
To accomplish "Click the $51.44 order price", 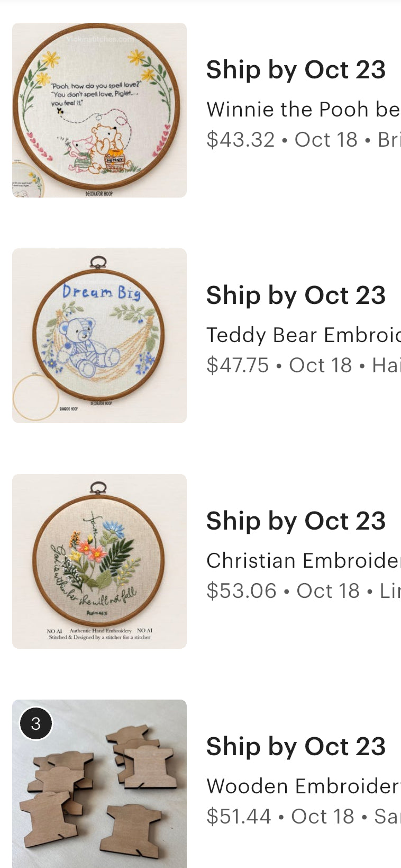I will click(x=239, y=817).
